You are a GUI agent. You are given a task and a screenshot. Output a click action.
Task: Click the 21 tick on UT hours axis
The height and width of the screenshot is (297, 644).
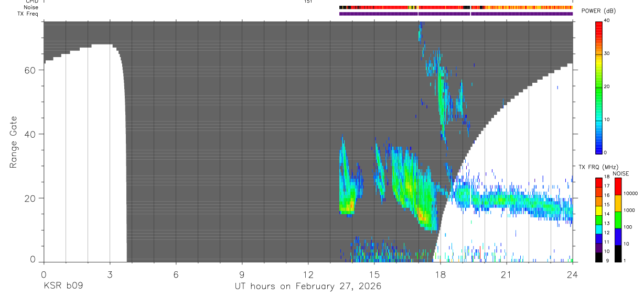pos(506,274)
